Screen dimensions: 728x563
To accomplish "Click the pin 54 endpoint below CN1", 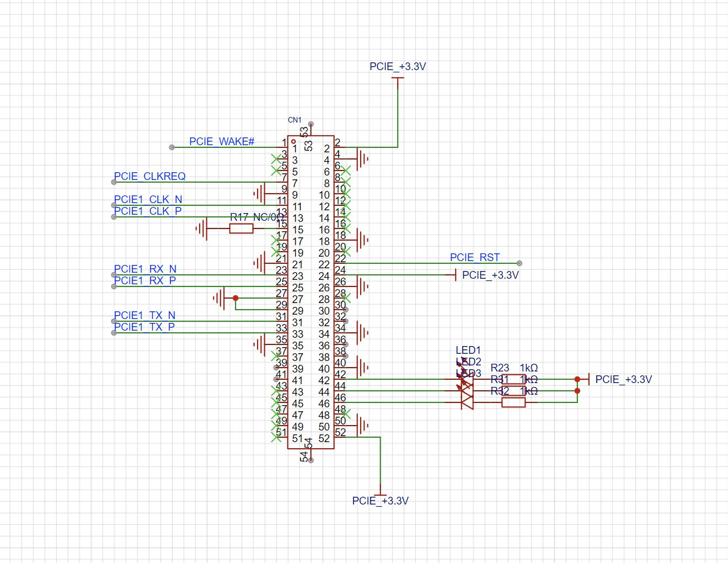I will pyautogui.click(x=311, y=460).
